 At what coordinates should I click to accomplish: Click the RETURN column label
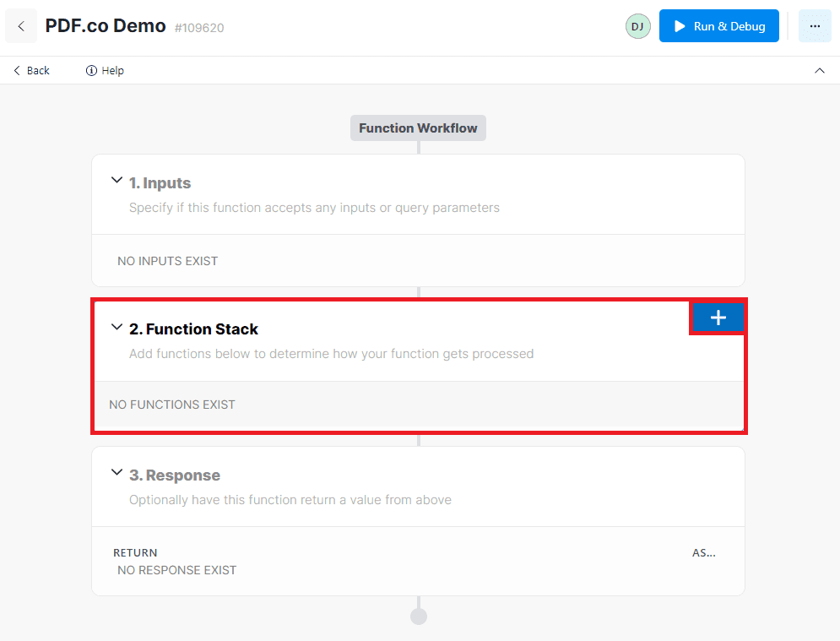pyautogui.click(x=135, y=552)
